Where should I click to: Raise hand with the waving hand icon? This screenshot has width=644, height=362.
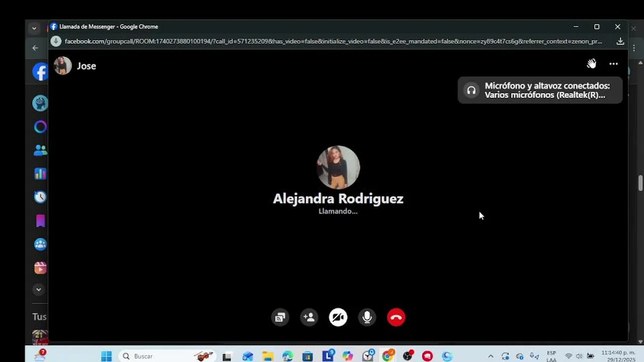point(591,64)
